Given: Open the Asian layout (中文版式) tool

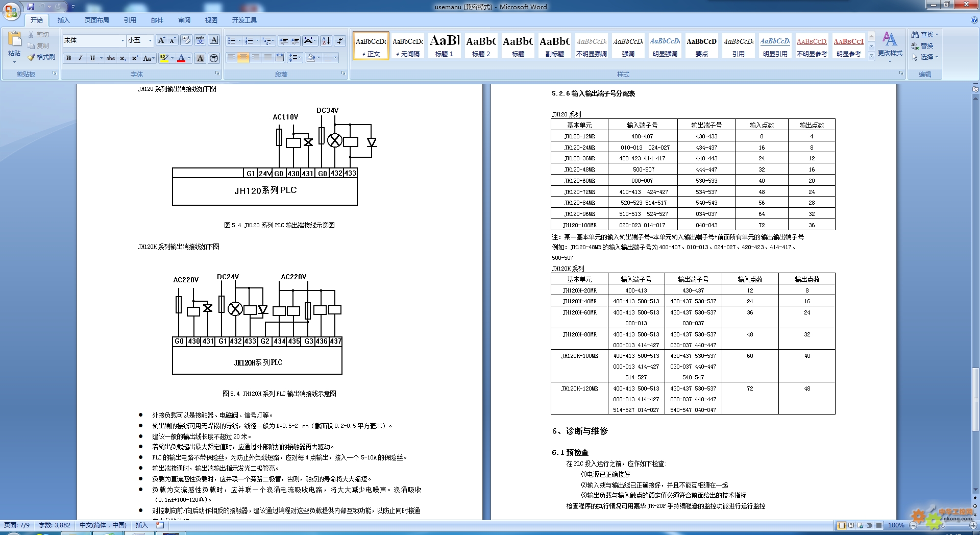Looking at the screenshot, I should click(310, 40).
